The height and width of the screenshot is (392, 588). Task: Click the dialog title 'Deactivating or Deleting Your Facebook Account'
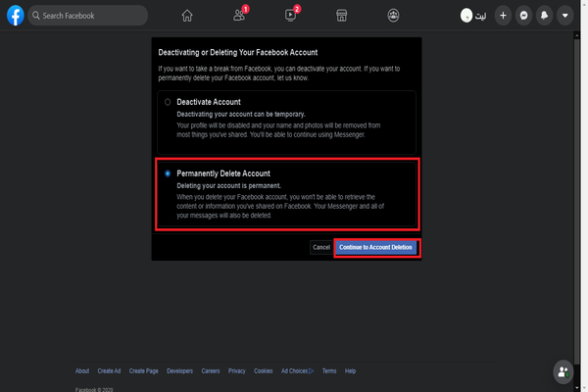238,53
